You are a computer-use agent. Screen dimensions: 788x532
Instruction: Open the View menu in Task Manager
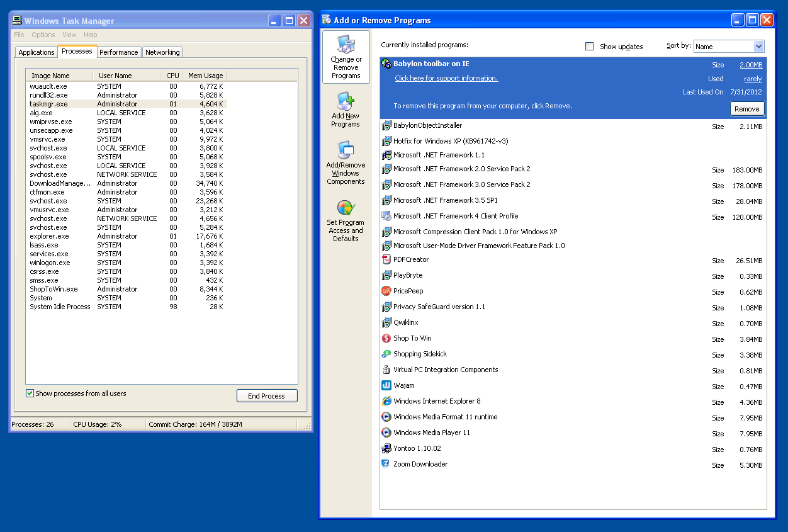[69, 35]
